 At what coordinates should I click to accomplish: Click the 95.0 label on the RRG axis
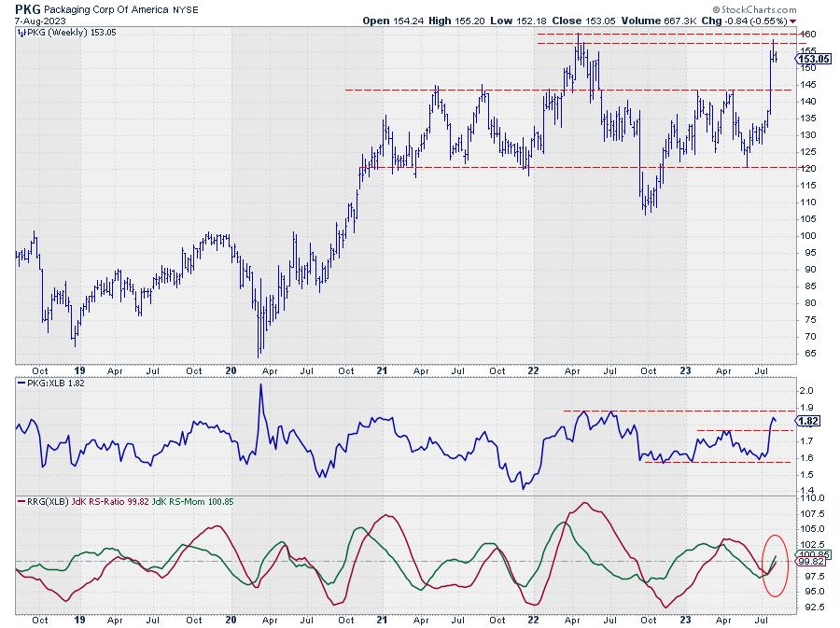point(812,592)
